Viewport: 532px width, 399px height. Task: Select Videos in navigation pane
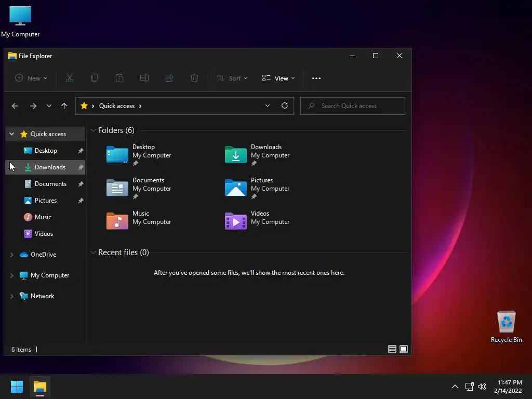tap(46, 234)
